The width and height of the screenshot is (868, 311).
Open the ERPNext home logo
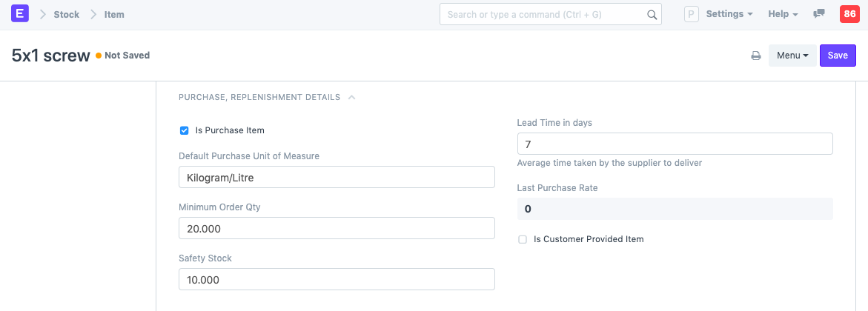(19, 14)
